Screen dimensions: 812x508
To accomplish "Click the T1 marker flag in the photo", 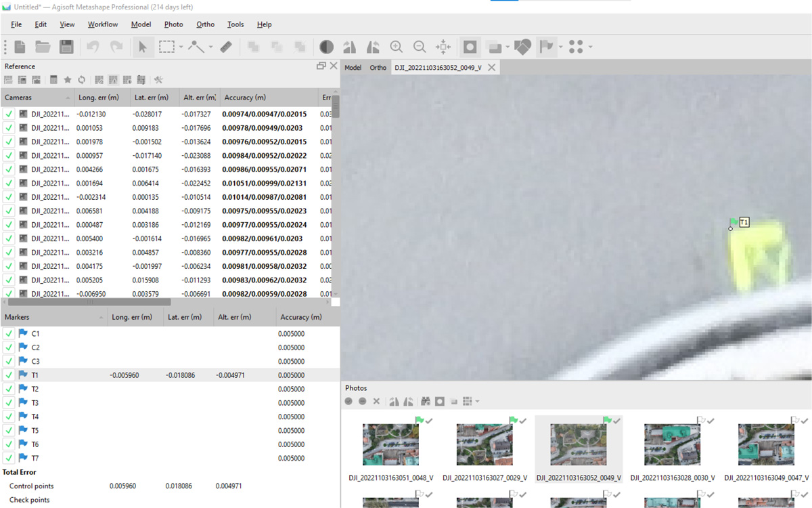I will 734,223.
